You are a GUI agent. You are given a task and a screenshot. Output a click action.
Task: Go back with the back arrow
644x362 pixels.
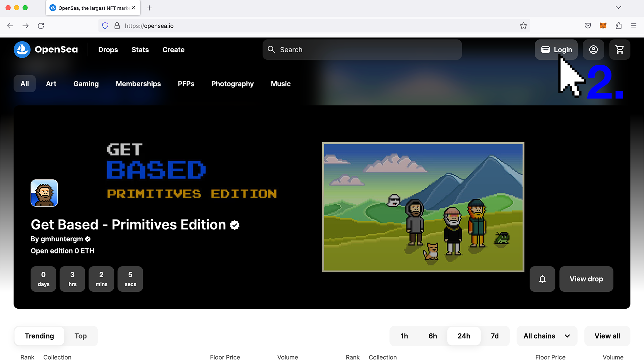click(x=10, y=26)
